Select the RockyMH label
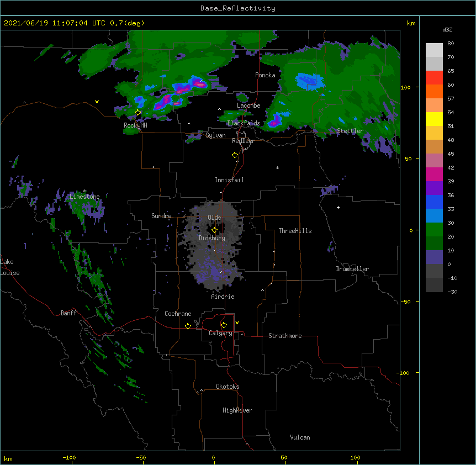 click(x=135, y=125)
